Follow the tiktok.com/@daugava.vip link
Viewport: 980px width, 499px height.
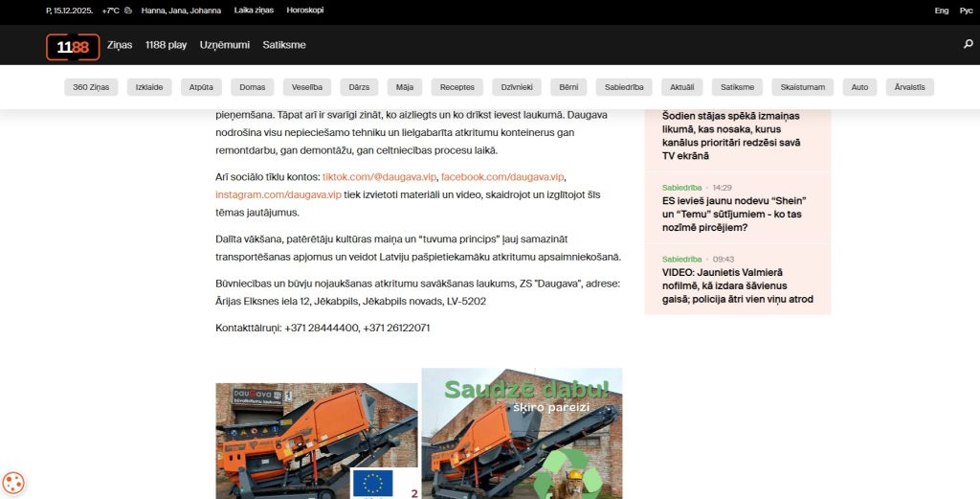click(379, 177)
